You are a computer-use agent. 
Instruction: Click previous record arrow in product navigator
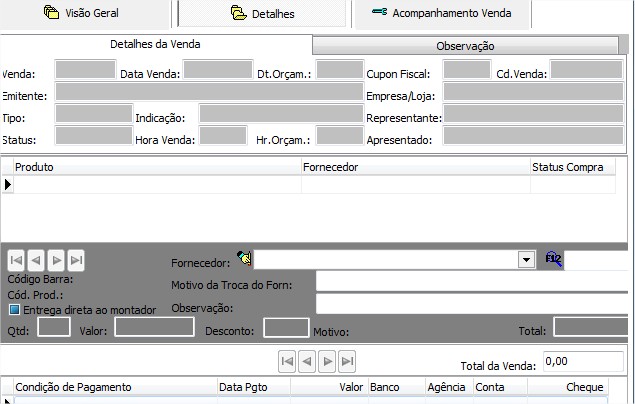[x=36, y=260]
